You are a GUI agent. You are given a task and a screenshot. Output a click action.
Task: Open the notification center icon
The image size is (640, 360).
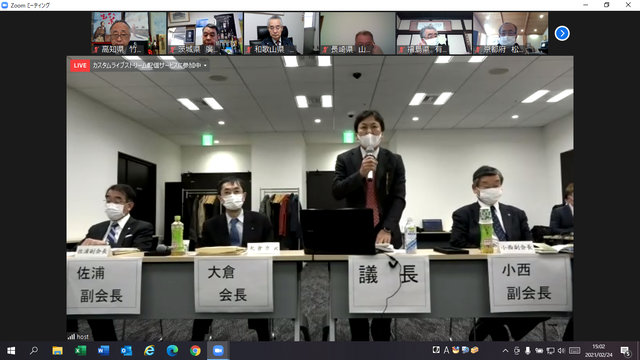tap(625, 351)
